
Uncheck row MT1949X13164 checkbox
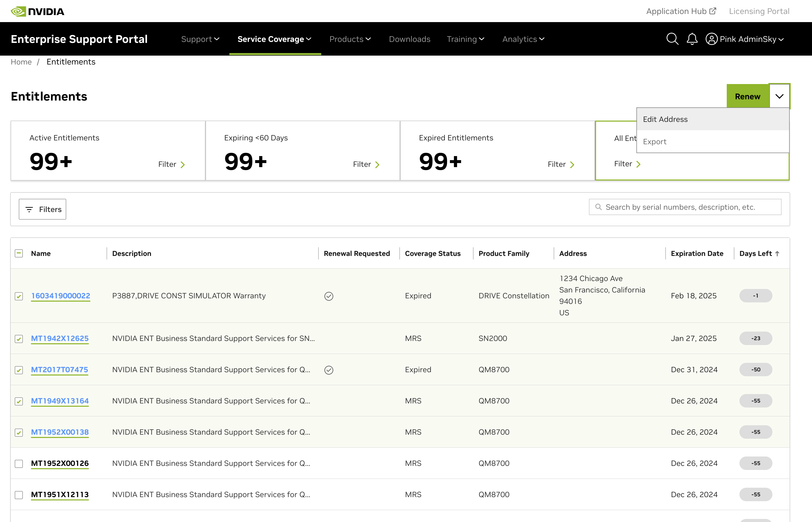19,401
